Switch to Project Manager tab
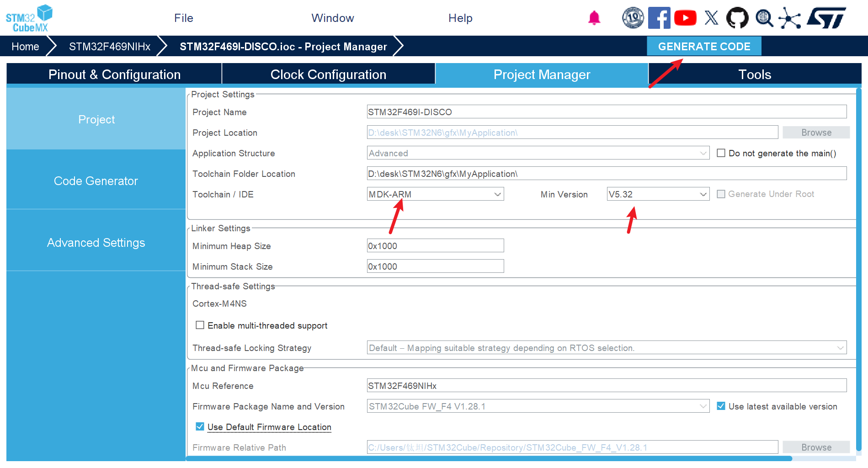 tap(542, 74)
